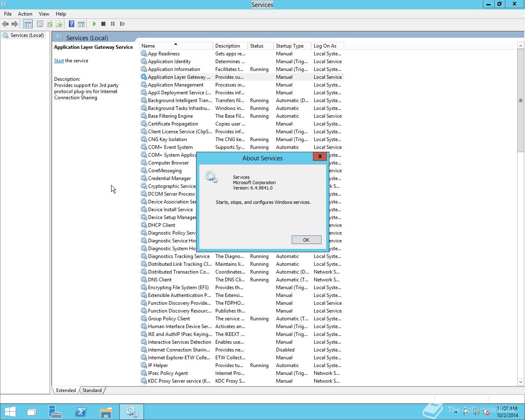This screenshot has height=420, width=525.
Task: Select the Interactive Services Detection row
Action: click(241, 342)
